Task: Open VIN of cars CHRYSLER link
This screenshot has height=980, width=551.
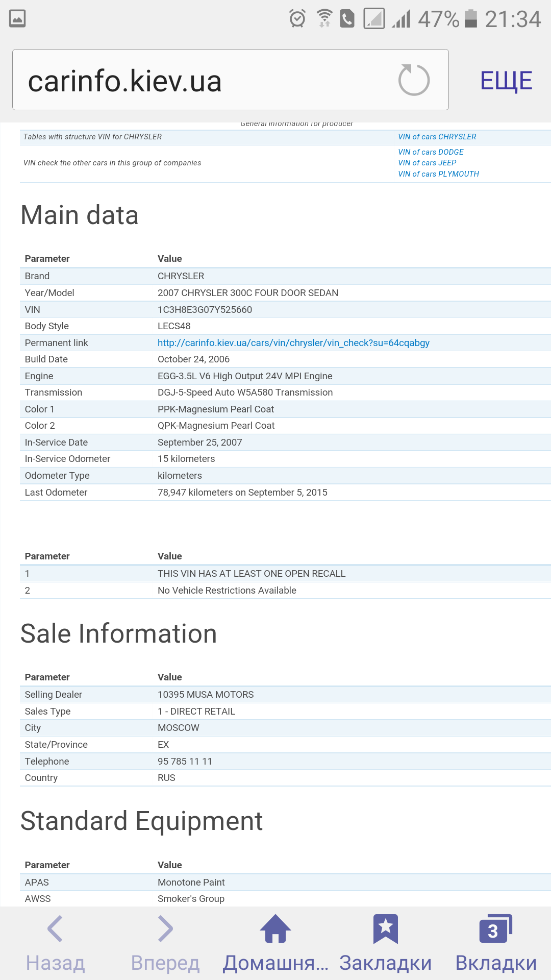Action: (437, 137)
